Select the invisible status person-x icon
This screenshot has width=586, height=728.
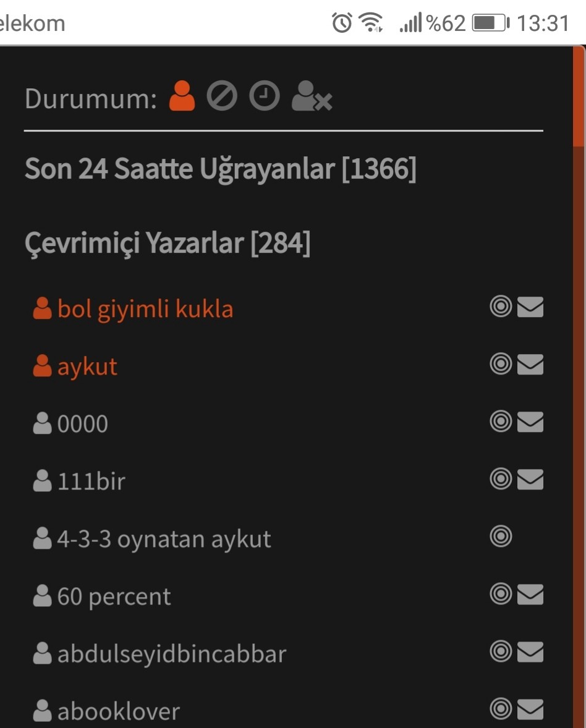[312, 96]
